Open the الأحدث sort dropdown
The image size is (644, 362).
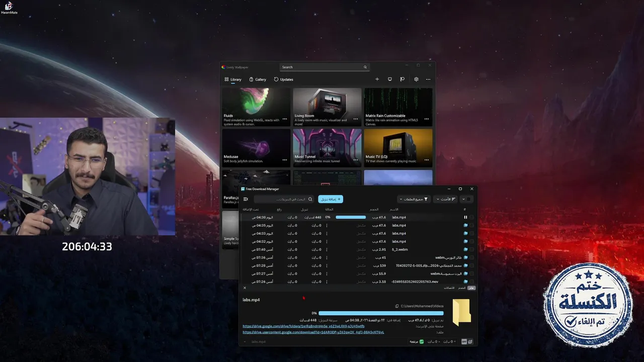coord(445,199)
